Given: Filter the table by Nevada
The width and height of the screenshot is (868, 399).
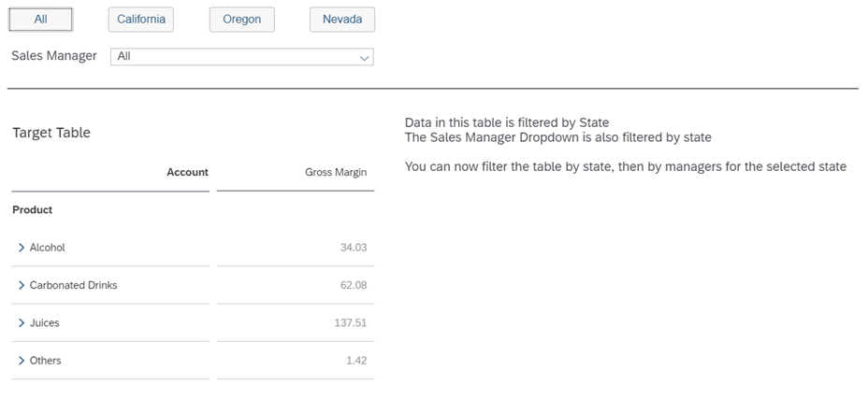Looking at the screenshot, I should point(341,19).
